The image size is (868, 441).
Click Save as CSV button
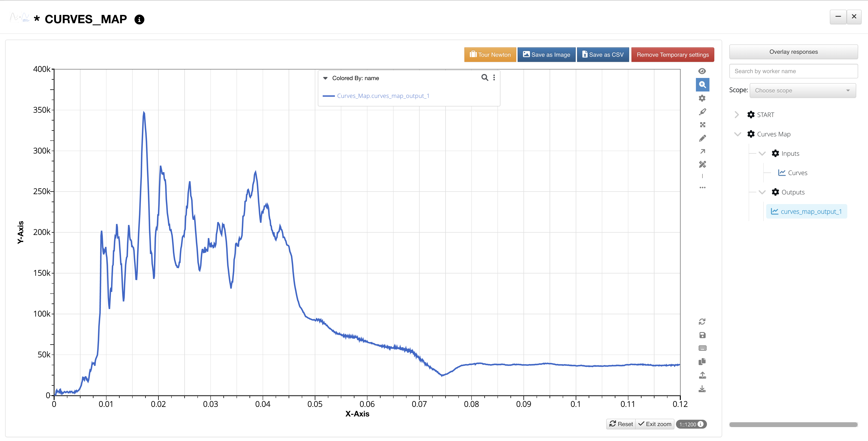pyautogui.click(x=602, y=55)
